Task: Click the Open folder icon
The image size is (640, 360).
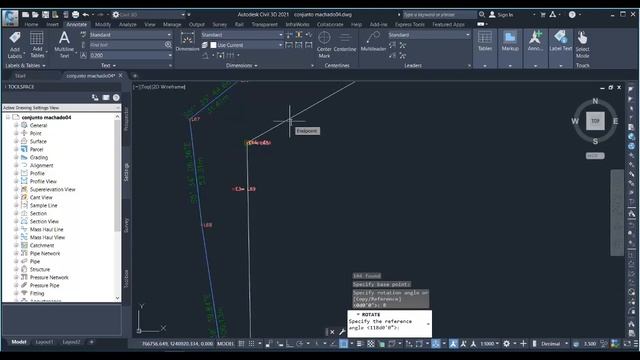Action: [x=35, y=14]
